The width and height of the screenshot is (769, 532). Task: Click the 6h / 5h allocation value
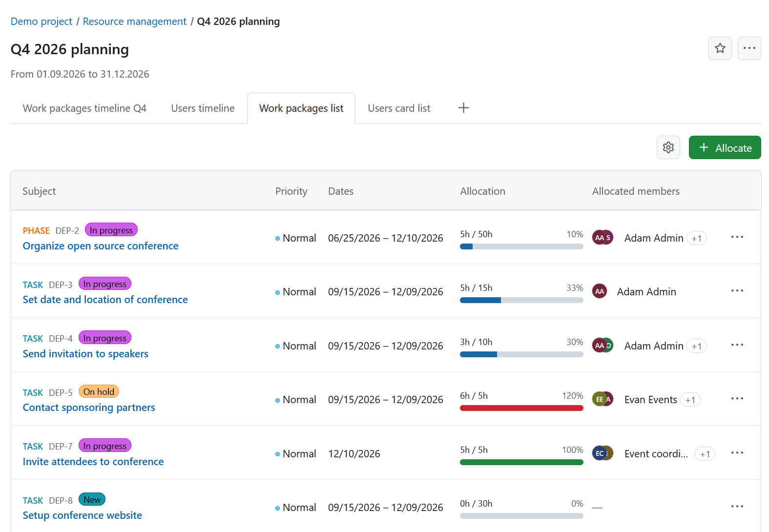click(474, 396)
